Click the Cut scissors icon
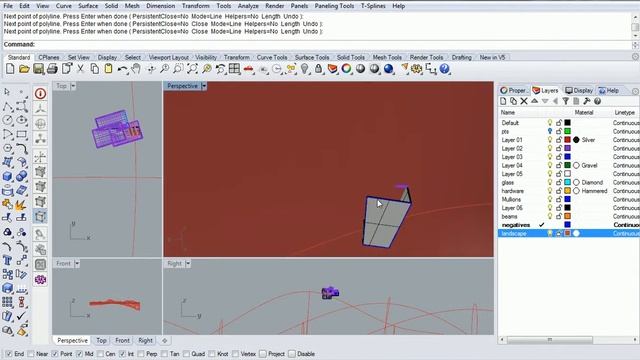640x360 pixels. pos(80,69)
